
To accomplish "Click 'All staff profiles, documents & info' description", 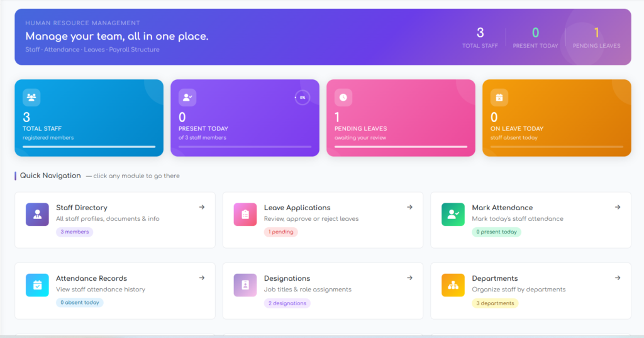I will point(108,219).
